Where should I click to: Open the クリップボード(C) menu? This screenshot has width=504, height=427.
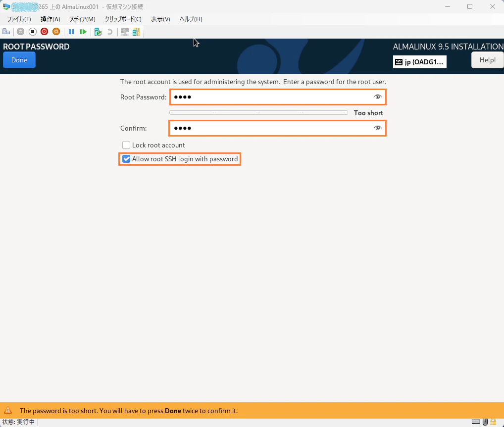[x=123, y=19]
